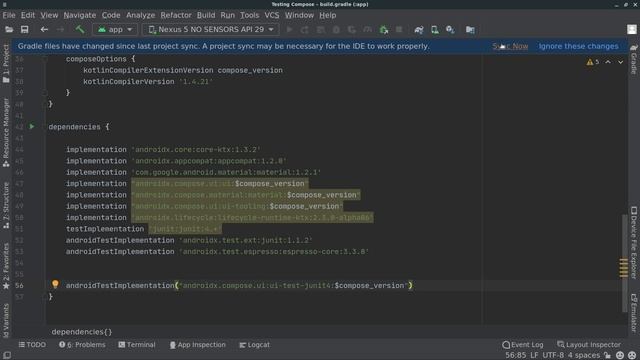The height and width of the screenshot is (360, 640).
Task: Click the junit:junit:4.+ dependency string
Action: (x=184, y=229)
